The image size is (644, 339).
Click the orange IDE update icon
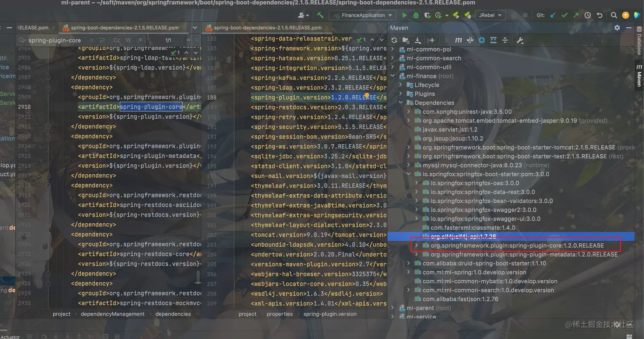pyautogui.click(x=625, y=15)
